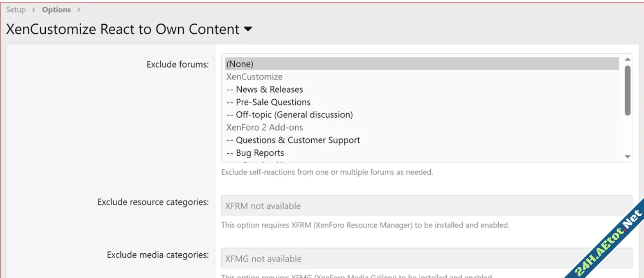Click the 24H.AEtot.Net corner watermark
The width and height of the screenshot is (644, 278).
click(609, 244)
